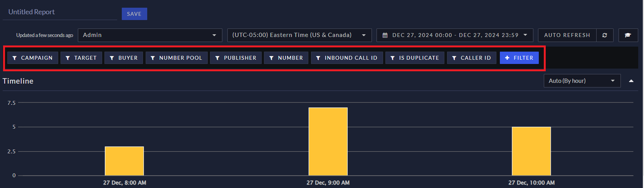This screenshot has height=188, width=644.
Task: Click the 10:00 AM bar in timeline chart
Action: pos(531,151)
